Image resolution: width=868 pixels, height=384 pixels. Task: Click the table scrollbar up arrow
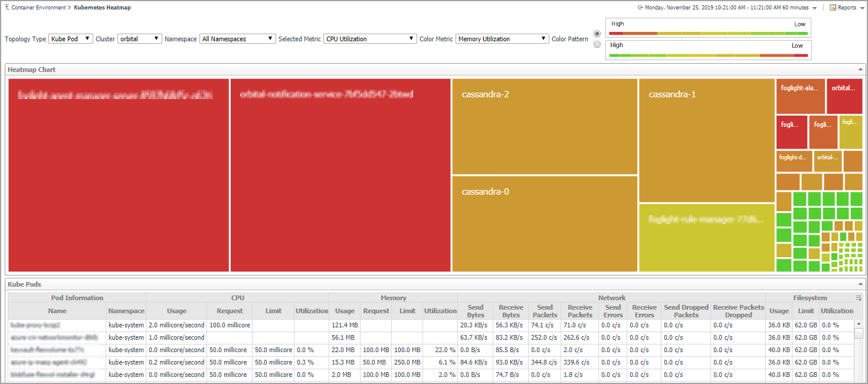(x=859, y=324)
